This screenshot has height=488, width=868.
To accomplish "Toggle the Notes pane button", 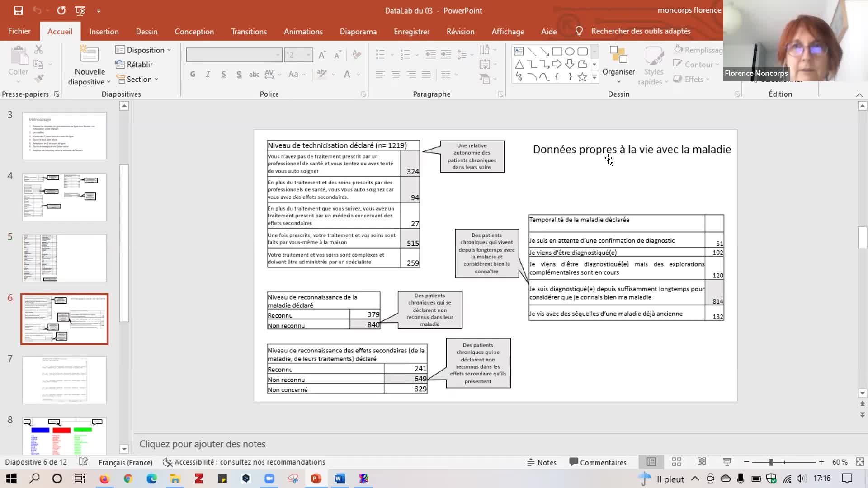I will (542, 462).
